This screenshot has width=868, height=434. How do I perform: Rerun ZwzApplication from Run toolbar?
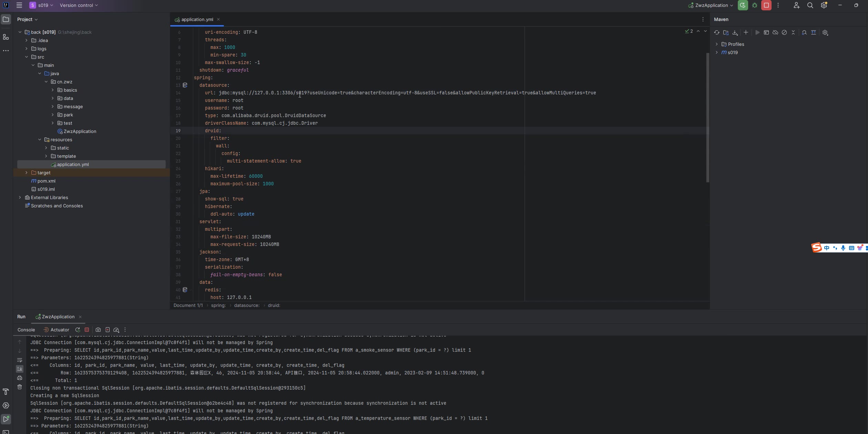click(x=77, y=330)
